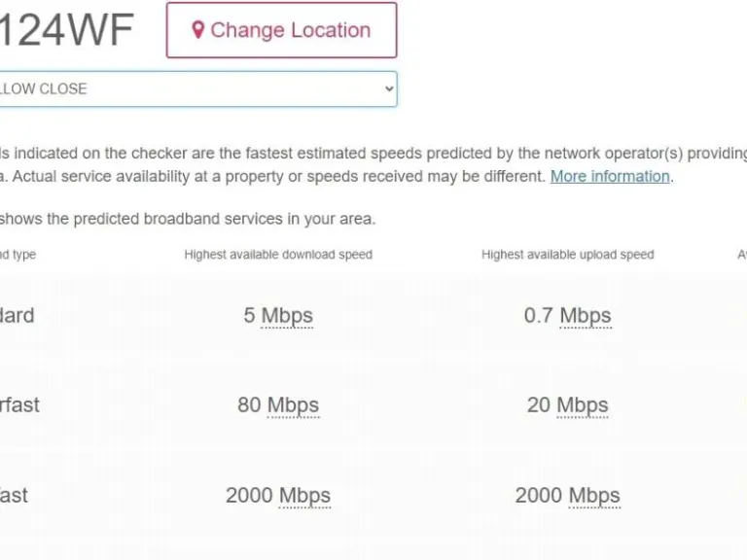Image resolution: width=747 pixels, height=560 pixels.
Task: Click the 'Highest available upload speed' column header
Action: pos(567,255)
